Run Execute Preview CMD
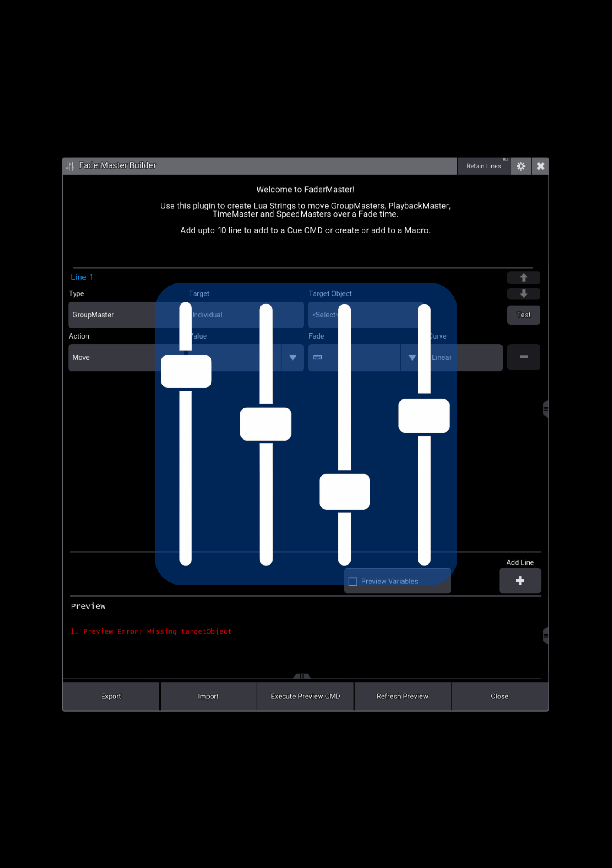 click(x=306, y=696)
